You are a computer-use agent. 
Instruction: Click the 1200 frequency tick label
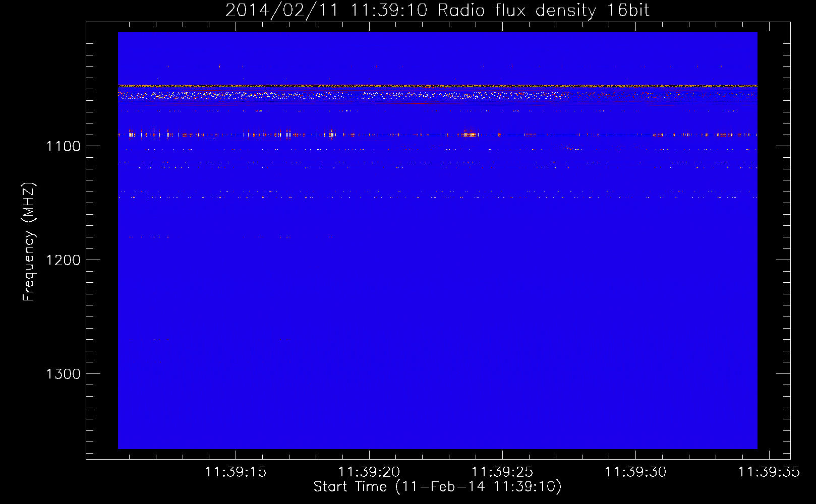(63, 260)
